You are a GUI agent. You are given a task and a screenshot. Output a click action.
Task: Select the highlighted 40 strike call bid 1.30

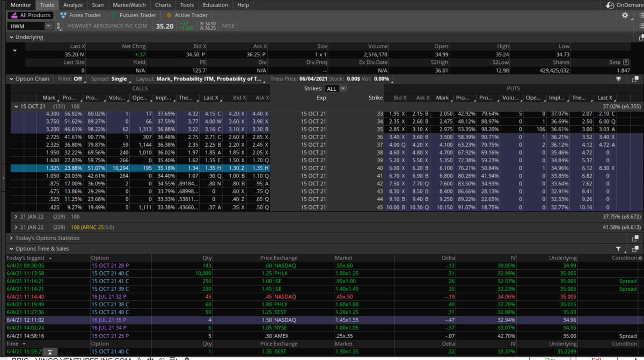[x=233, y=168]
